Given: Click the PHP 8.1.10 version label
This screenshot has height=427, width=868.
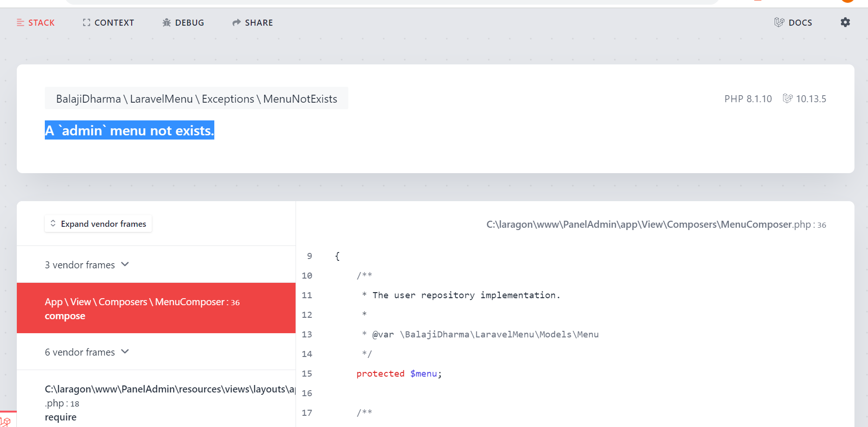Looking at the screenshot, I should 748,98.
